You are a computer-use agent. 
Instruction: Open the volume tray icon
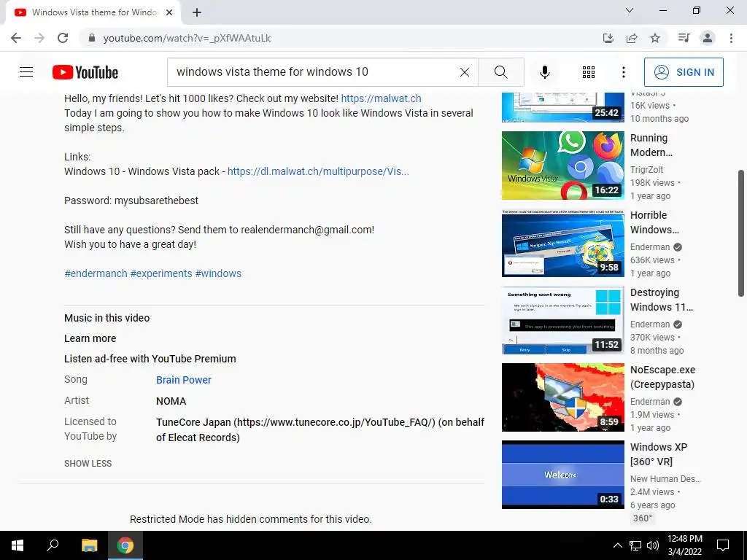click(x=653, y=545)
